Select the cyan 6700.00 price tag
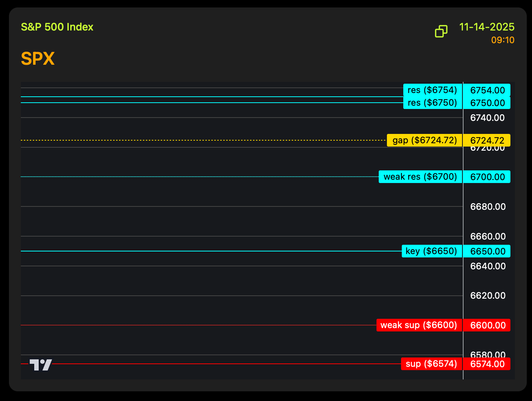Screen dimensions: 532x401 click(x=487, y=177)
